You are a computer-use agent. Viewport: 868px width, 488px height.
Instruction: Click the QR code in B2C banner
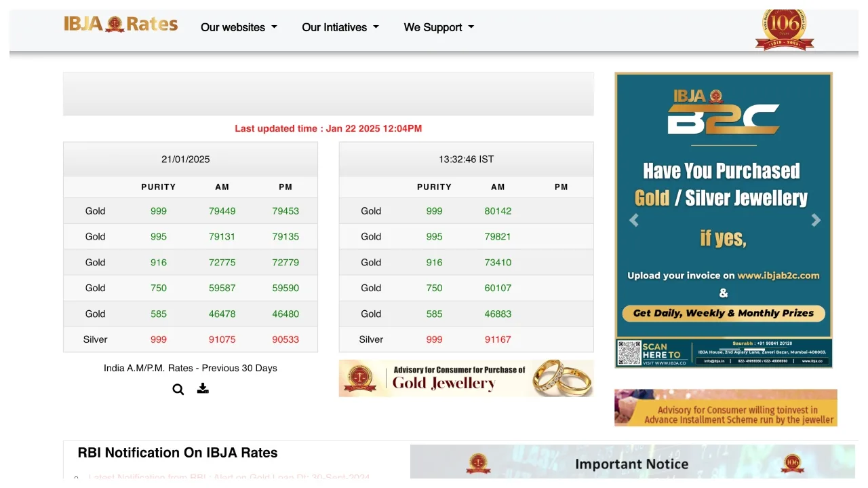click(629, 353)
